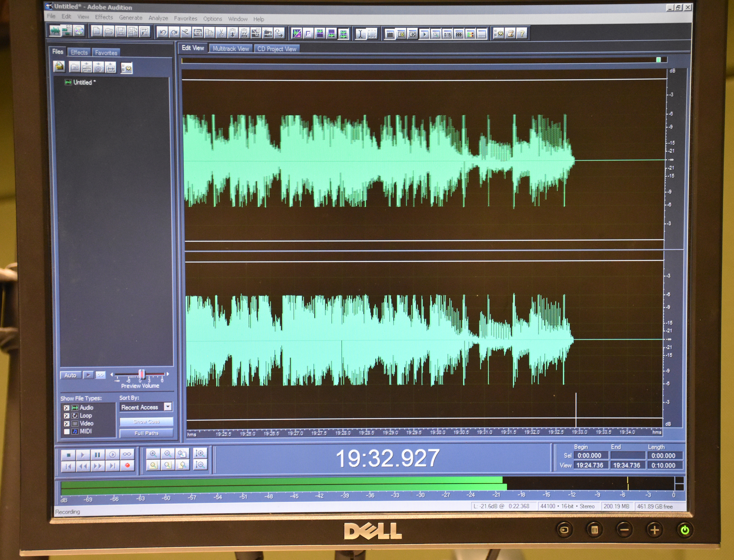This screenshot has width=734, height=560.
Task: Uncheck the Video file type checkbox
Action: [x=66, y=424]
